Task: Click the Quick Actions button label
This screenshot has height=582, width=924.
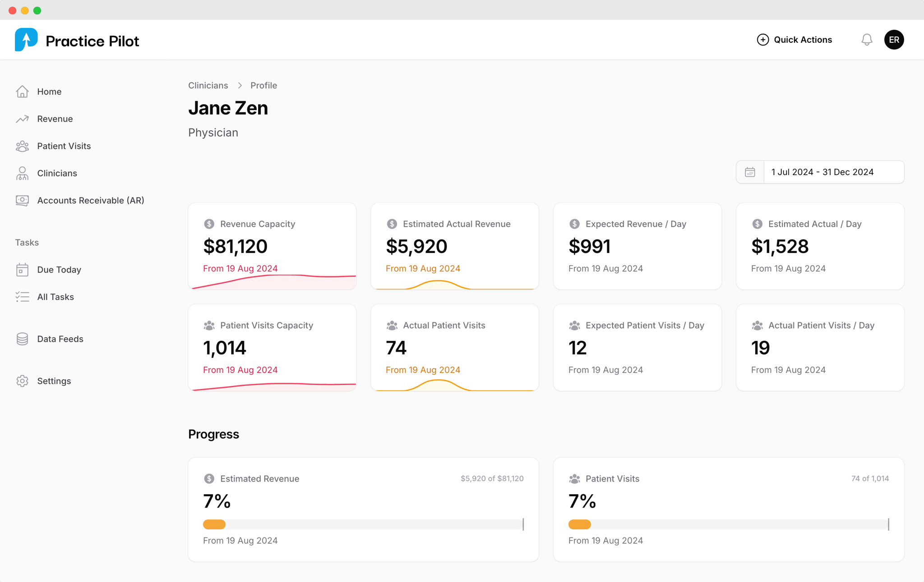Action: (803, 40)
